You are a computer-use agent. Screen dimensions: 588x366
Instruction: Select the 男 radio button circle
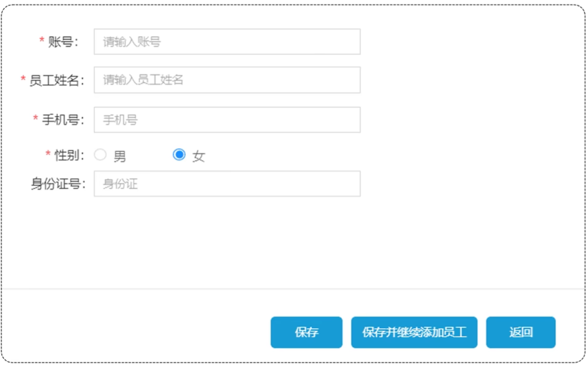pyautogui.click(x=100, y=155)
